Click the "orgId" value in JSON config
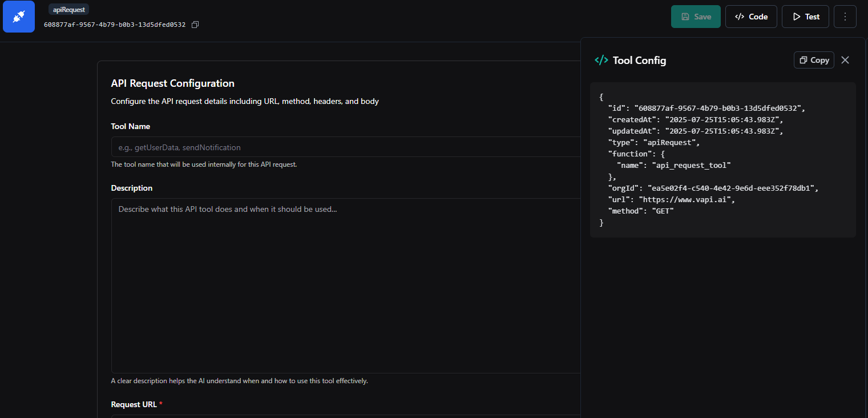 coord(733,188)
